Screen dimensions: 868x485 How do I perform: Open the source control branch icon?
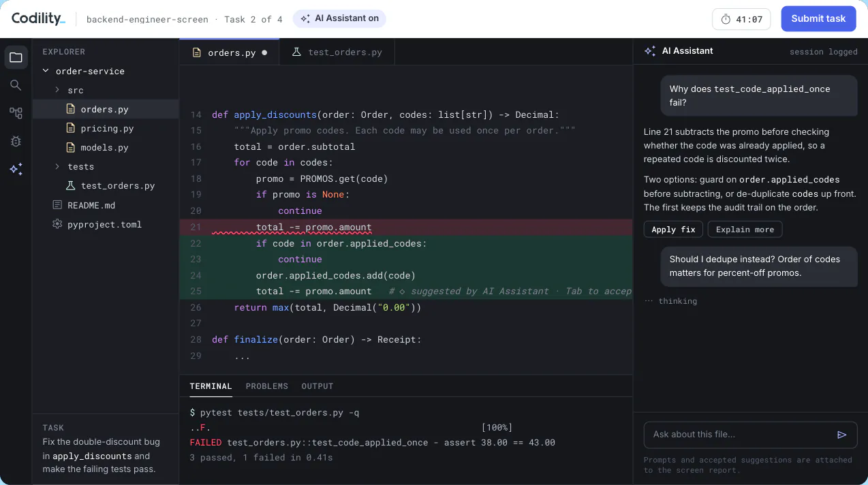[16, 113]
